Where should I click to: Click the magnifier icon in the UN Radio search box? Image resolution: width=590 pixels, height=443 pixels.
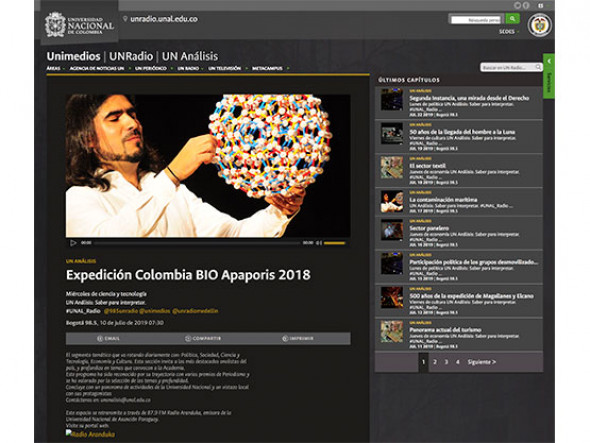point(538,67)
